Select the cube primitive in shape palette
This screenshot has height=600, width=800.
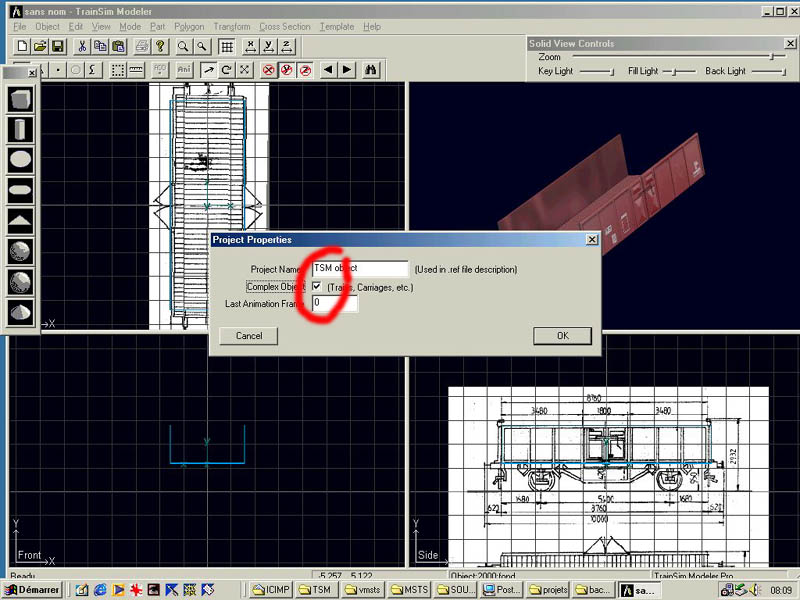pyautogui.click(x=21, y=99)
